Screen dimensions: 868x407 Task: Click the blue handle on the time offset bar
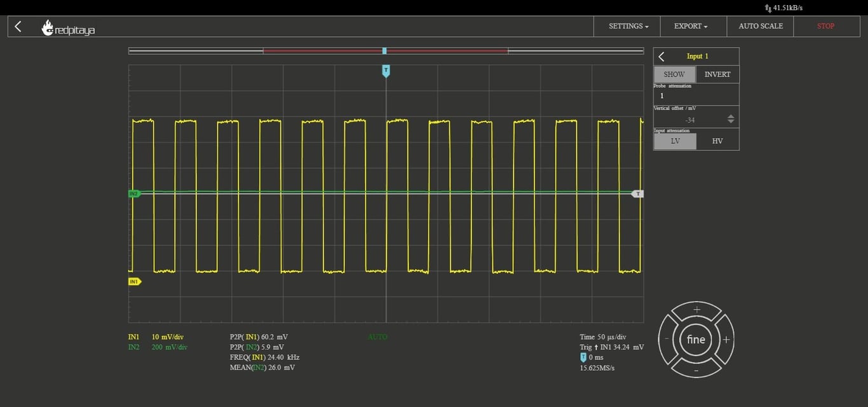point(384,50)
